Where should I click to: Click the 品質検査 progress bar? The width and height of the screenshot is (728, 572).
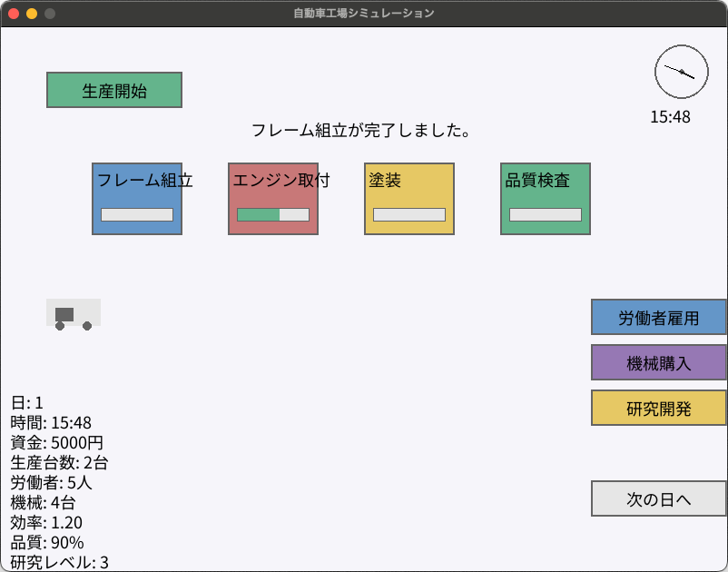point(545,214)
